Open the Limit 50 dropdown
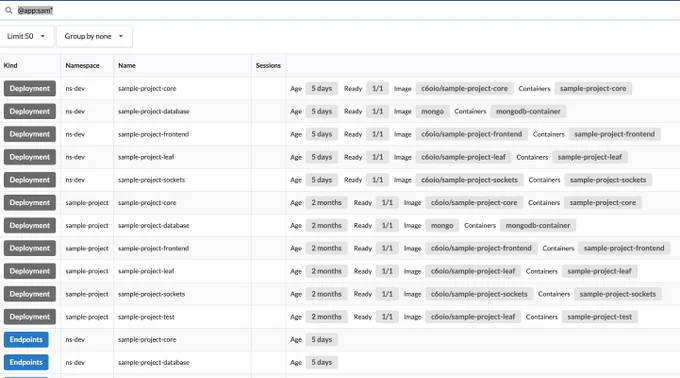680x378 pixels. tap(26, 36)
